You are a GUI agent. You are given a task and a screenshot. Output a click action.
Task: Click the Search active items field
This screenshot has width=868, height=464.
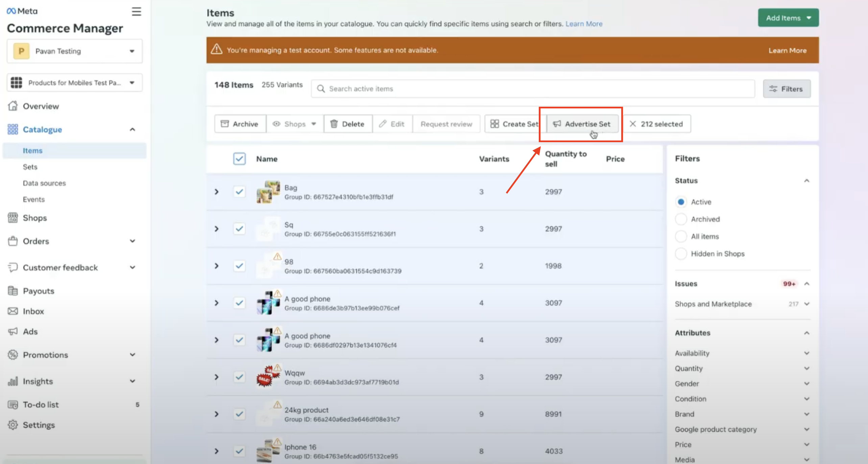tap(532, 89)
